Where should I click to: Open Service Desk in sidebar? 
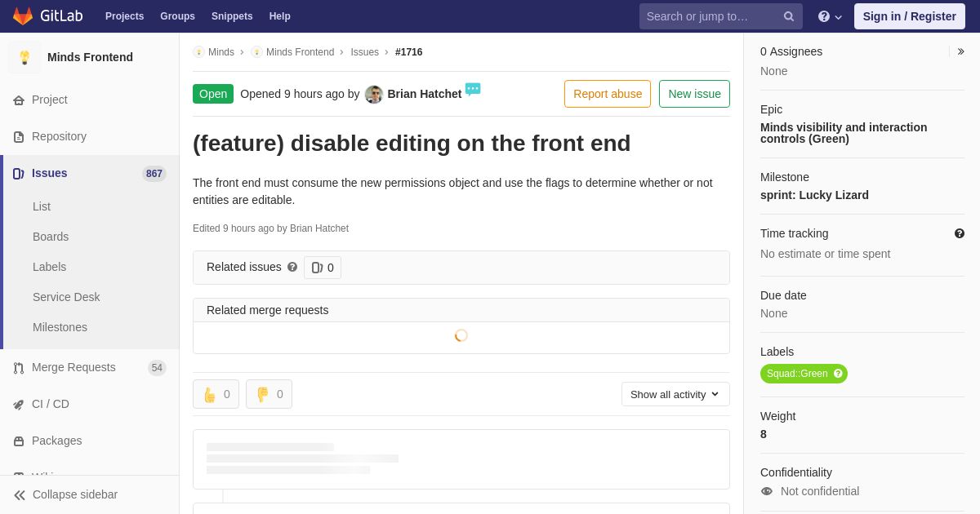pyautogui.click(x=66, y=297)
